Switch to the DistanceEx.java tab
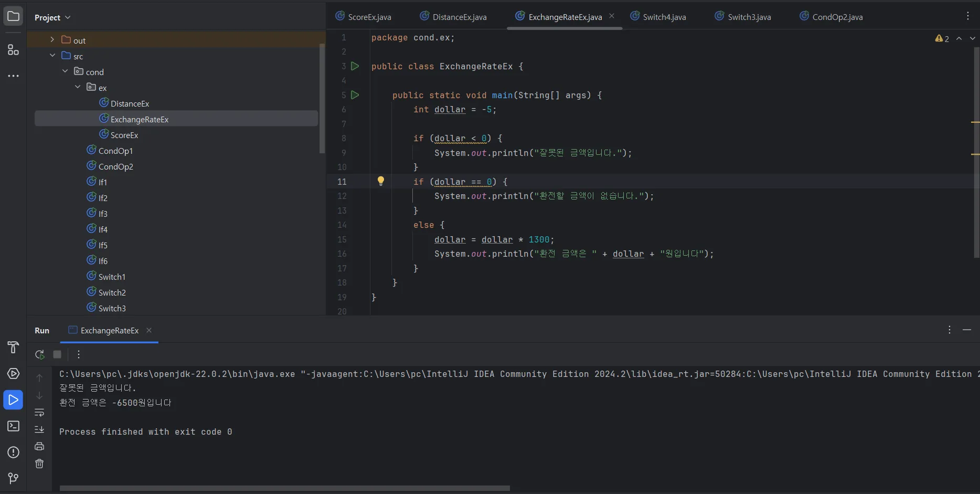 (453, 17)
